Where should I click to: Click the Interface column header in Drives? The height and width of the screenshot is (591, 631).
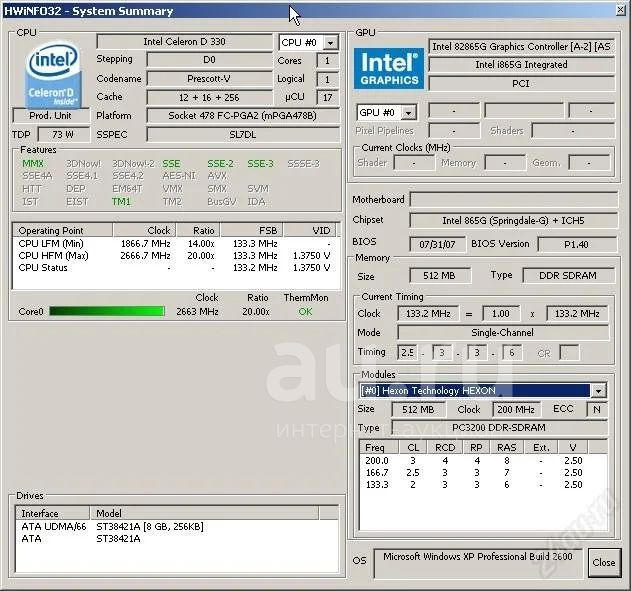point(53,513)
